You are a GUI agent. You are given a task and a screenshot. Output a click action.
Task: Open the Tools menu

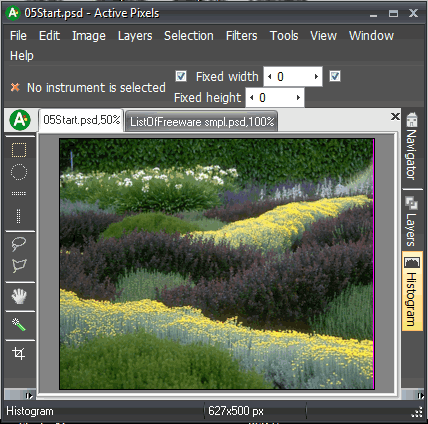point(284,36)
